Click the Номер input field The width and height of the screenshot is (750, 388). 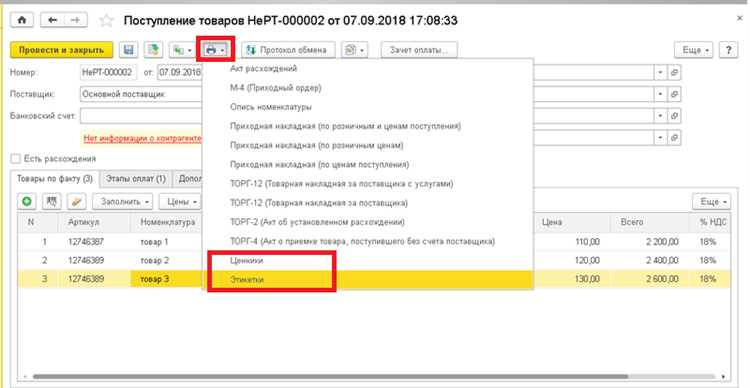coord(109,72)
